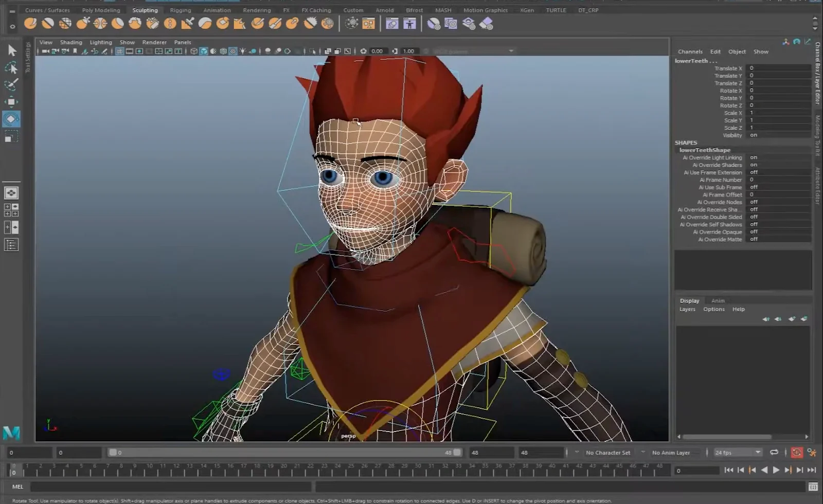Toggle smooth shade all cube
This screenshot has height=504, width=823.
204,51
